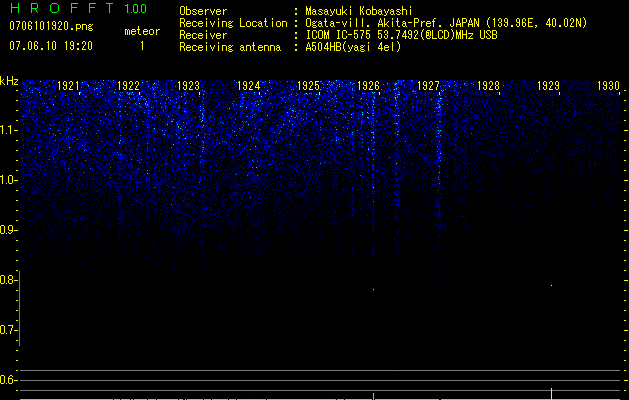Click the 1923 time marker

click(189, 85)
